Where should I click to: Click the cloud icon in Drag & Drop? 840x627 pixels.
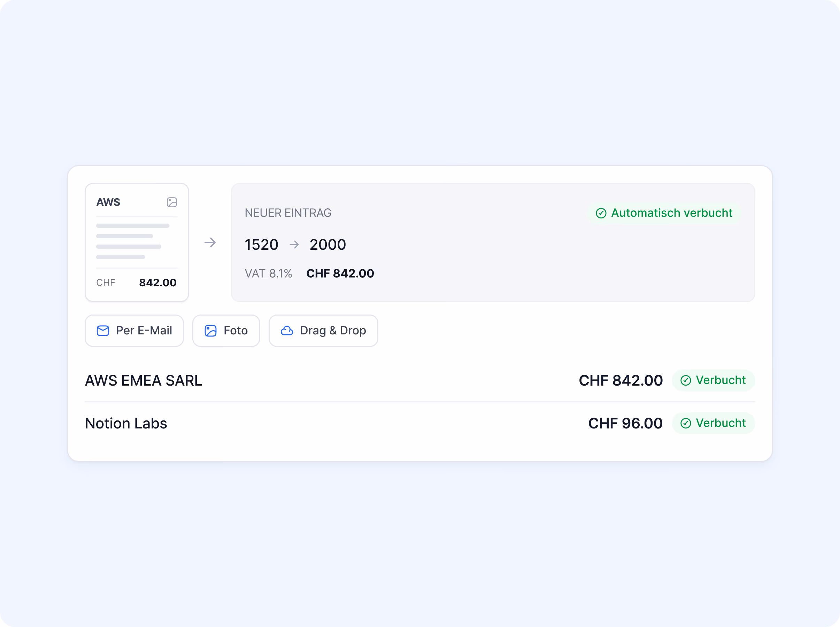[287, 331]
